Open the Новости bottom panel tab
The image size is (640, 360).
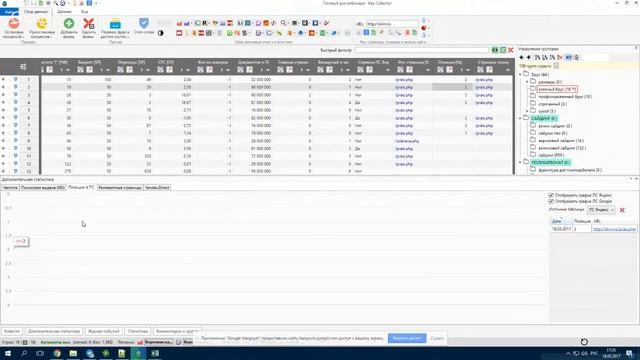pos(12,331)
